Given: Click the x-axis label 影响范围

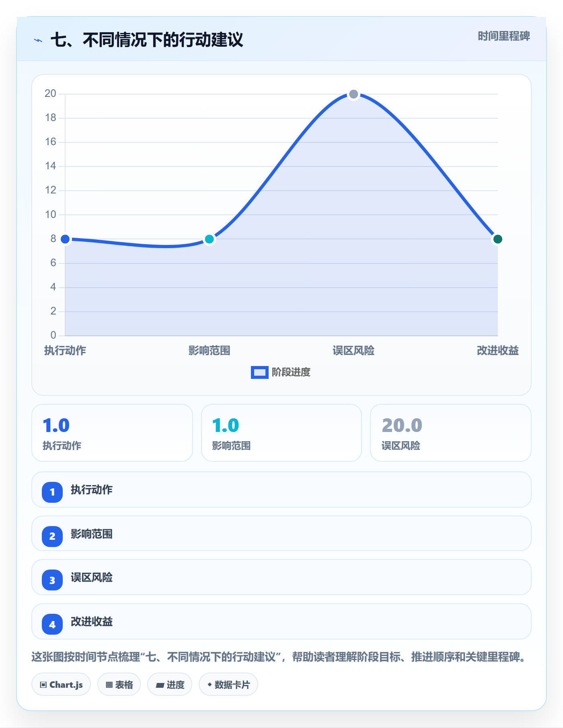Looking at the screenshot, I should 210,351.
